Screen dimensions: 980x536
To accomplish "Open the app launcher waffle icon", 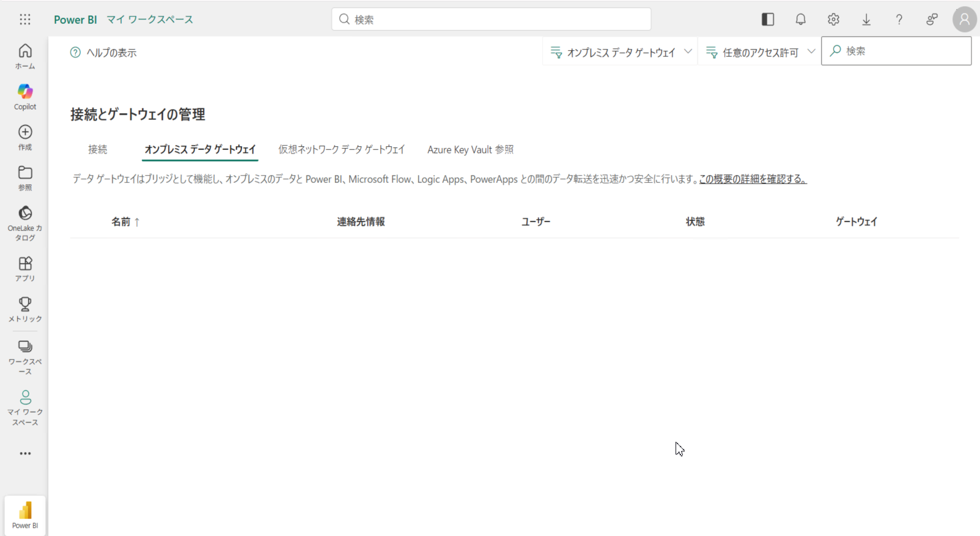I will pyautogui.click(x=25, y=20).
